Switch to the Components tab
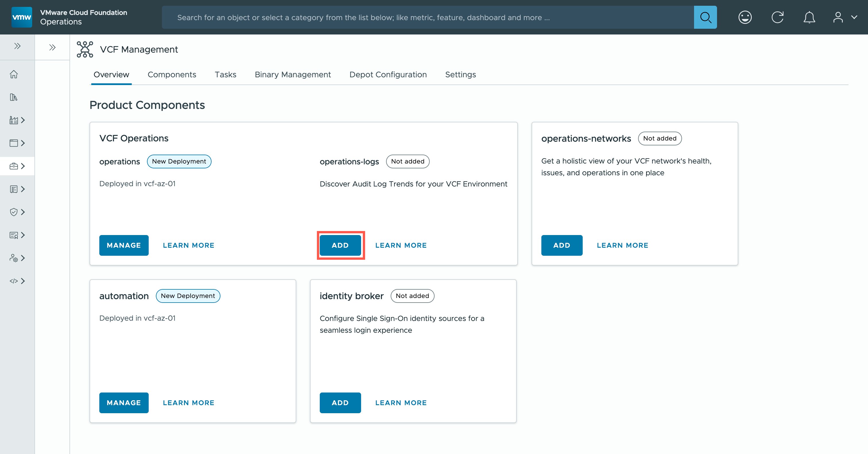The width and height of the screenshot is (868, 454). point(172,74)
